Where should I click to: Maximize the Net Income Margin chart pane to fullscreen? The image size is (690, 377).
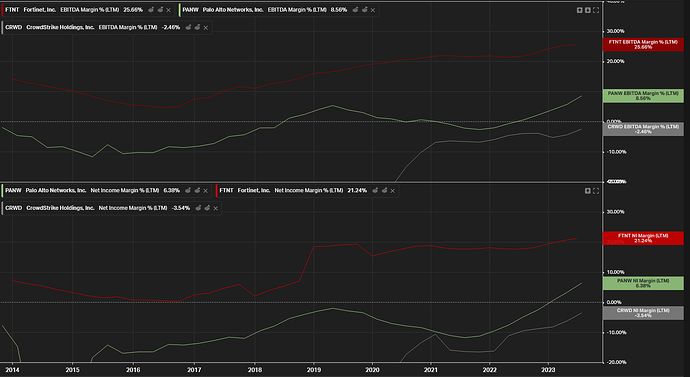[596, 191]
